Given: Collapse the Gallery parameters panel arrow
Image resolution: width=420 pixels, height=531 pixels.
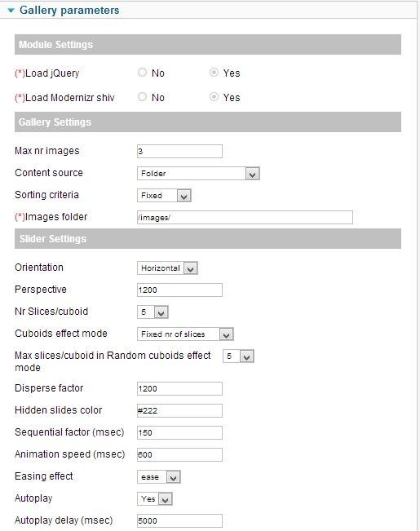Looking at the screenshot, I should [x=11, y=11].
